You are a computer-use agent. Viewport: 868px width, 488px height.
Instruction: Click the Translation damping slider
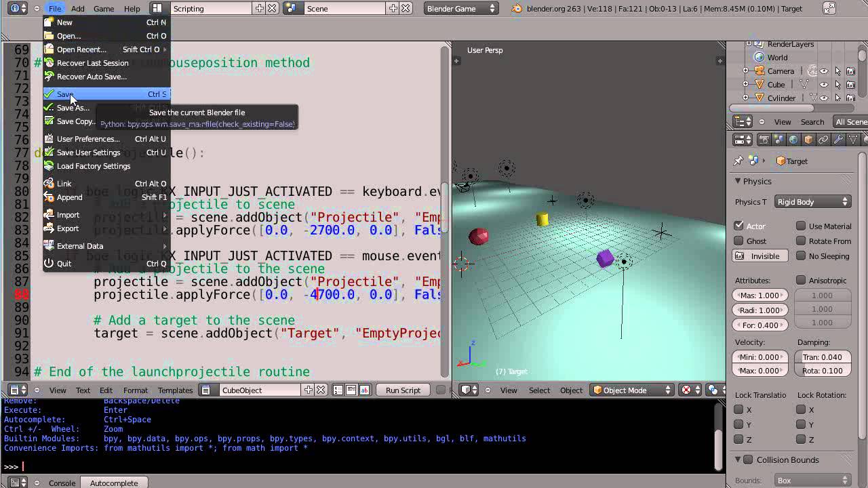coord(822,357)
